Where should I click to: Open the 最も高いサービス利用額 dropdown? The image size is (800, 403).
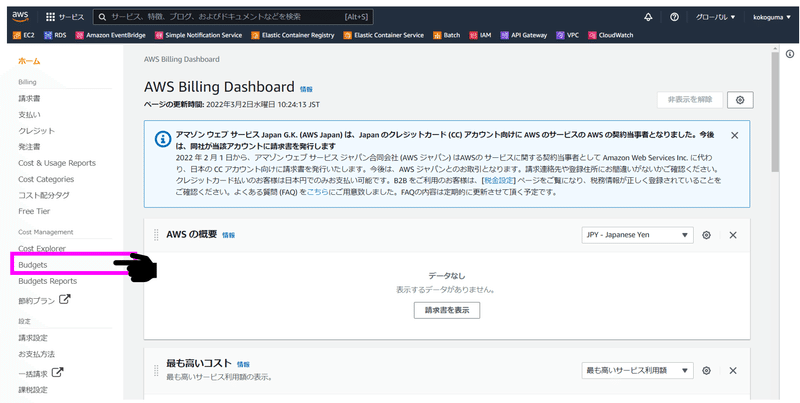[x=637, y=371]
